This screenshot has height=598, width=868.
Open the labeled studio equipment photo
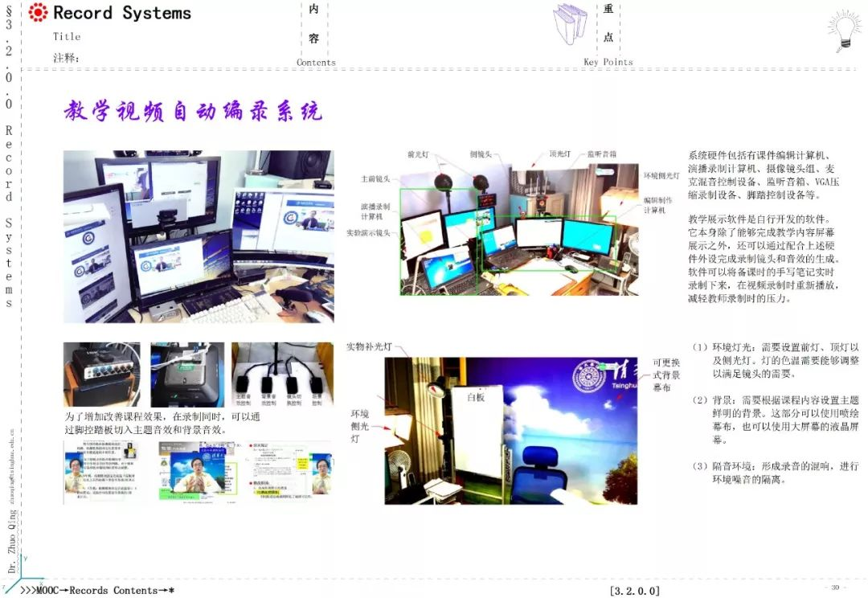coord(519,229)
